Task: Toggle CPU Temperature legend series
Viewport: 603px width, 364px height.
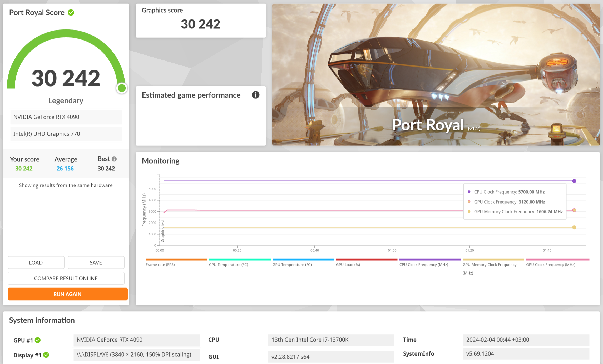Action: (x=228, y=265)
